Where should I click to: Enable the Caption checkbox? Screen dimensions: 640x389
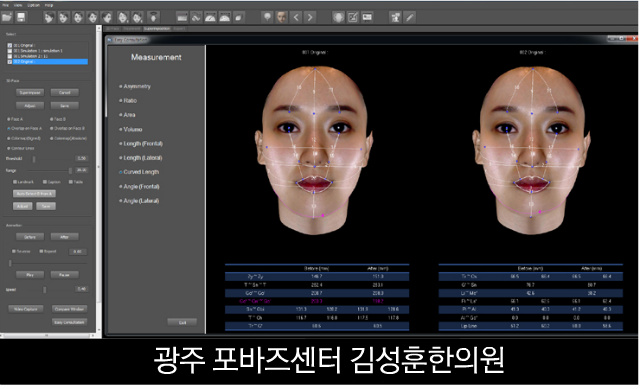44,182
